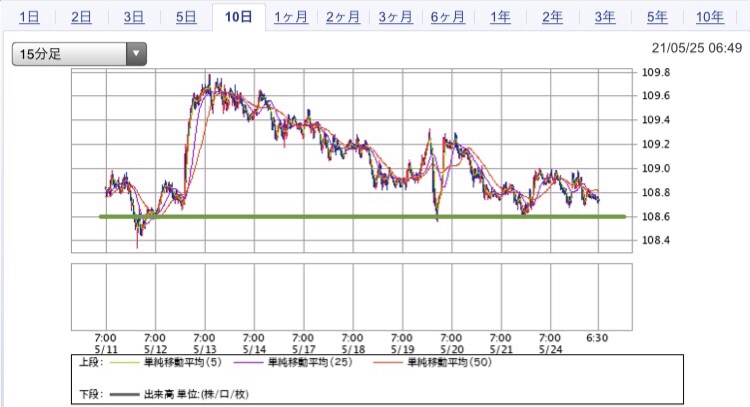Switch to the 2日 period tab
Screen dimensions: 750x407
81,17
